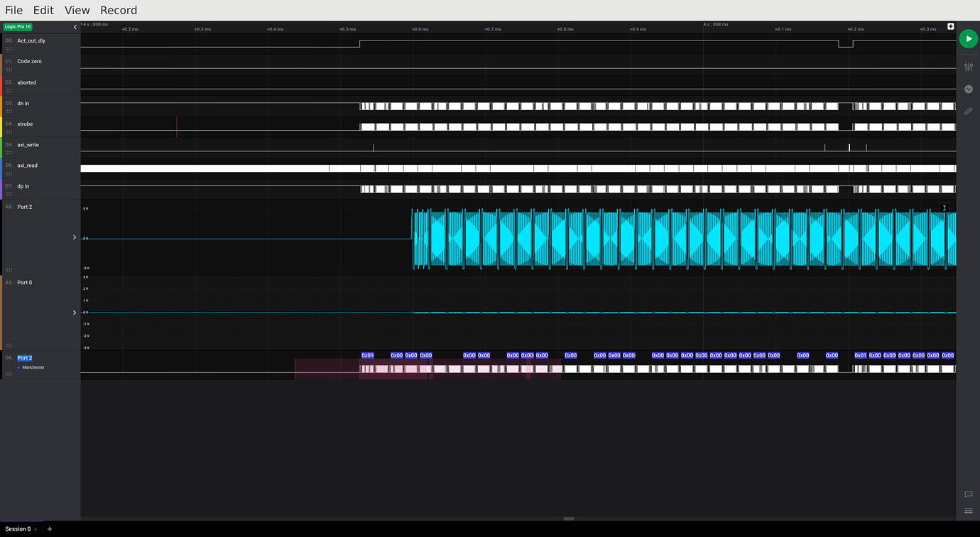Open the File menu

click(13, 10)
